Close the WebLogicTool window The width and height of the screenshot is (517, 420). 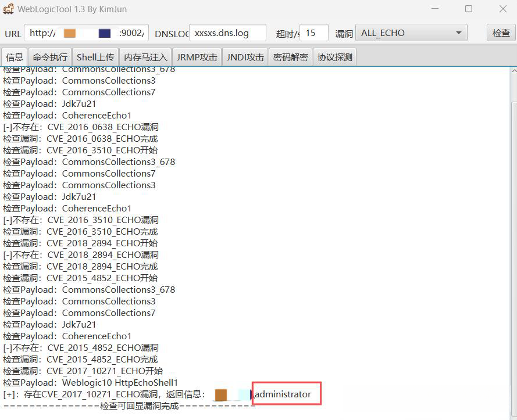(503, 9)
